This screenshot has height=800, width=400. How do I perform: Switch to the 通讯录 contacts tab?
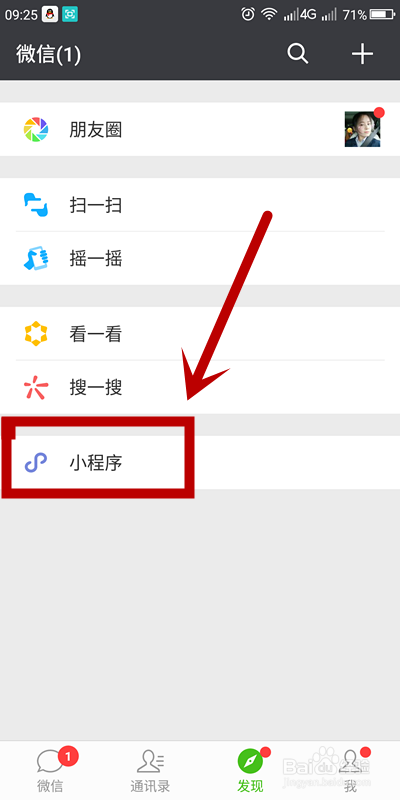[x=150, y=770]
